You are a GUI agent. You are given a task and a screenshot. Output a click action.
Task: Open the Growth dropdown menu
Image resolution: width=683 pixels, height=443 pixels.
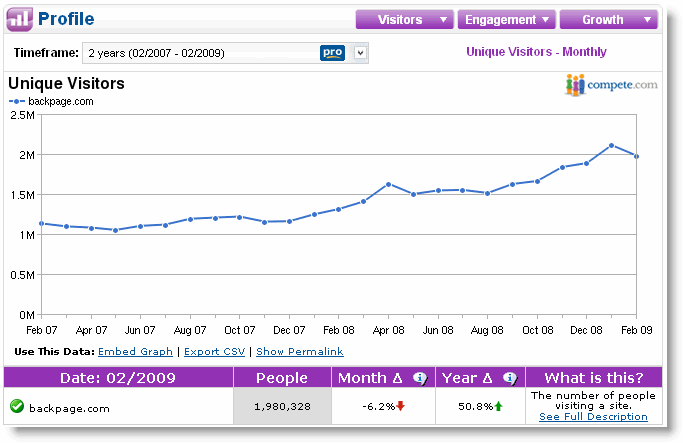tap(609, 20)
